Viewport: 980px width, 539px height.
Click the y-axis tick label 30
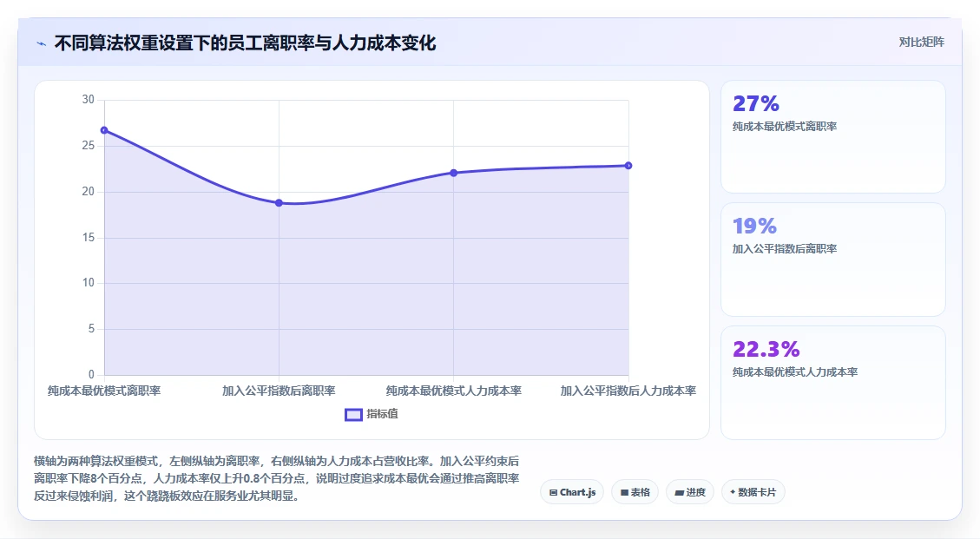[89, 100]
